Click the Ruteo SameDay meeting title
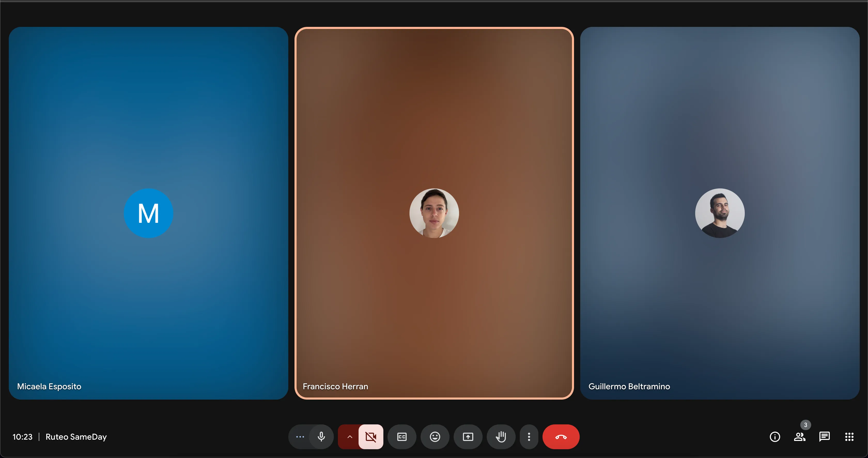The image size is (868, 458). click(76, 437)
